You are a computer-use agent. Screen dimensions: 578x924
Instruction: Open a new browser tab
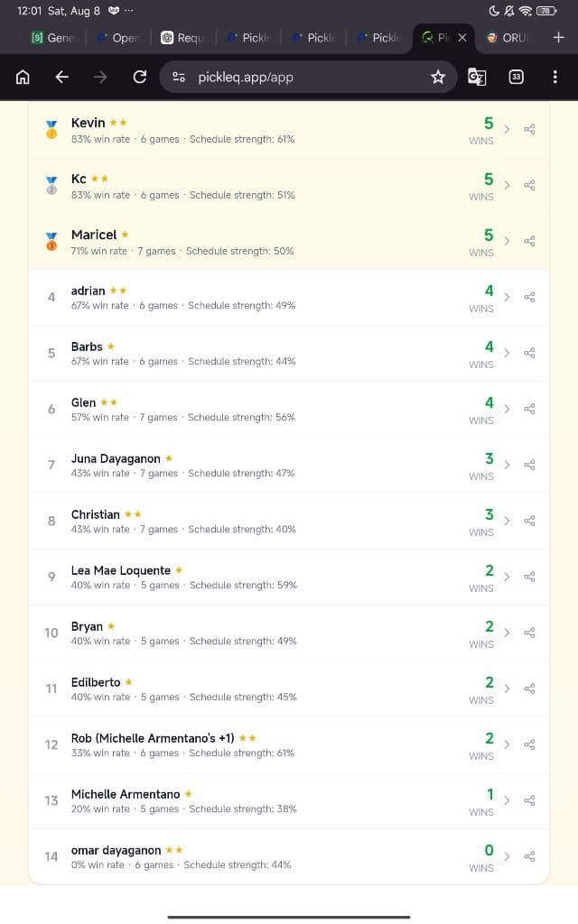click(x=558, y=38)
